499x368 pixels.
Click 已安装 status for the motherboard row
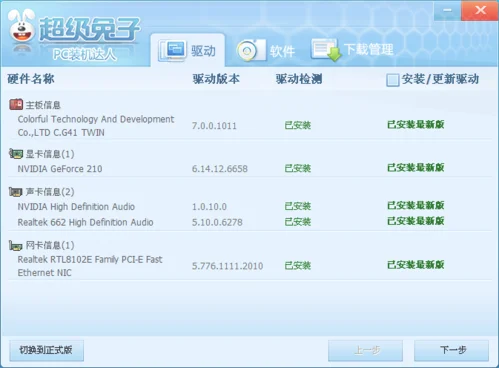pos(298,126)
